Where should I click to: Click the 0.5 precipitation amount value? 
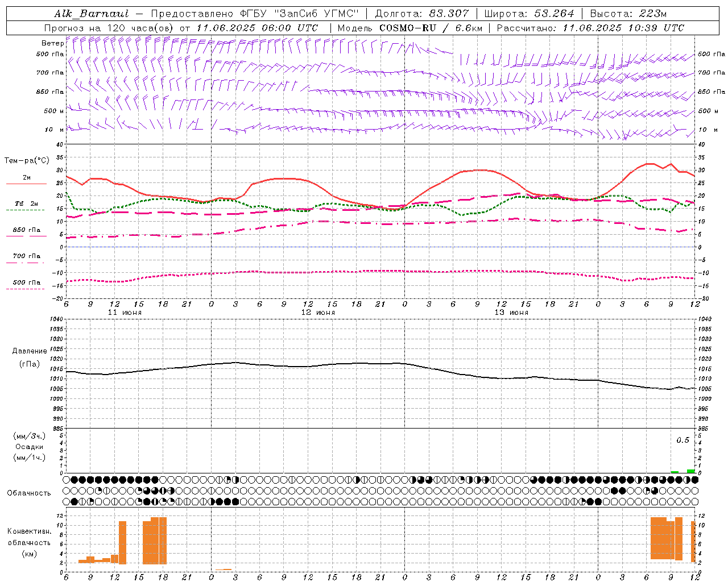point(682,440)
